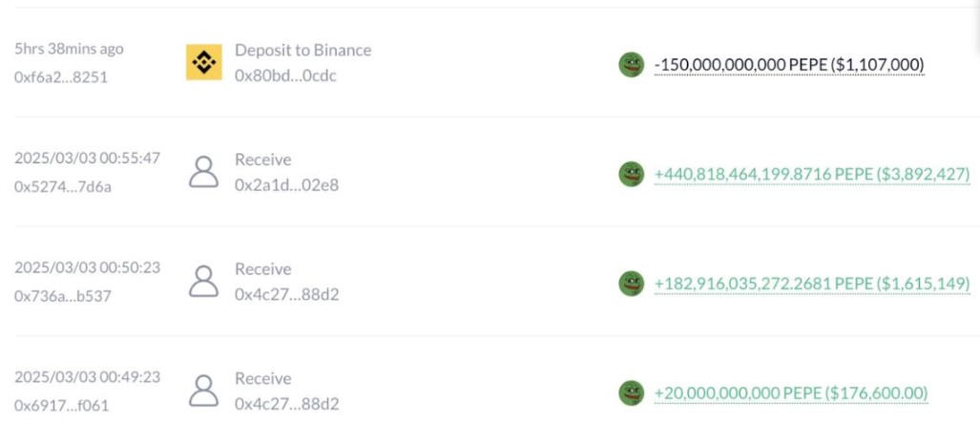This screenshot has width=980, height=424.
Task: Click the PEPE icon beside -150,000,000,000 PEPE
Action: click(x=632, y=64)
